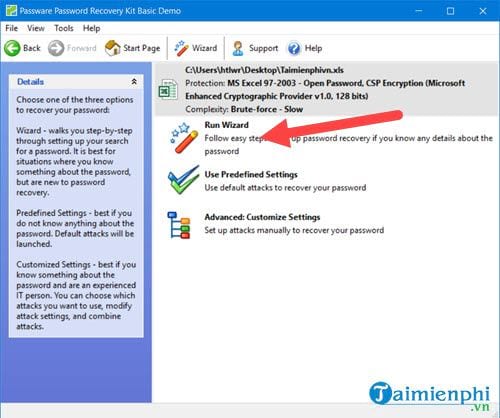This screenshot has width=500, height=418.
Task: Open Start Page via house icon
Action: tap(113, 48)
